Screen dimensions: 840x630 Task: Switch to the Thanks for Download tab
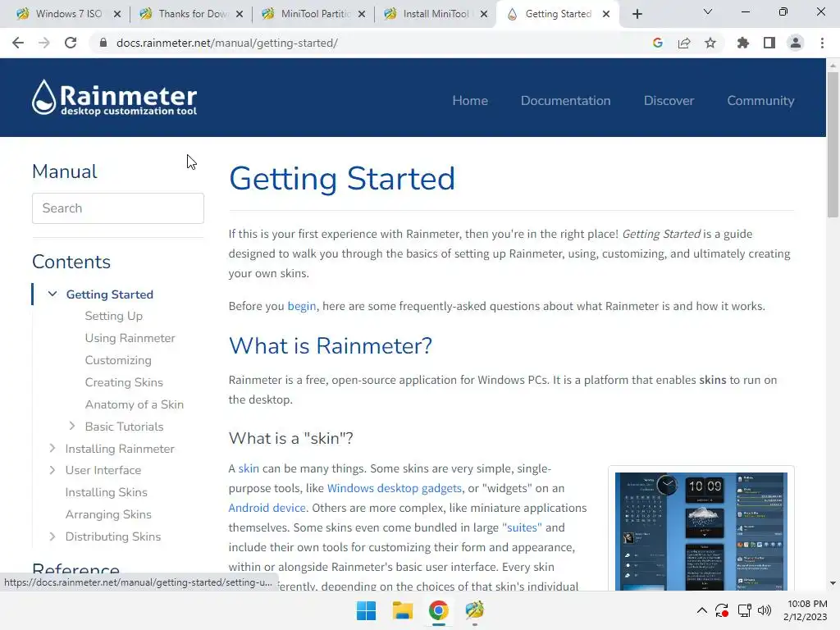193,14
